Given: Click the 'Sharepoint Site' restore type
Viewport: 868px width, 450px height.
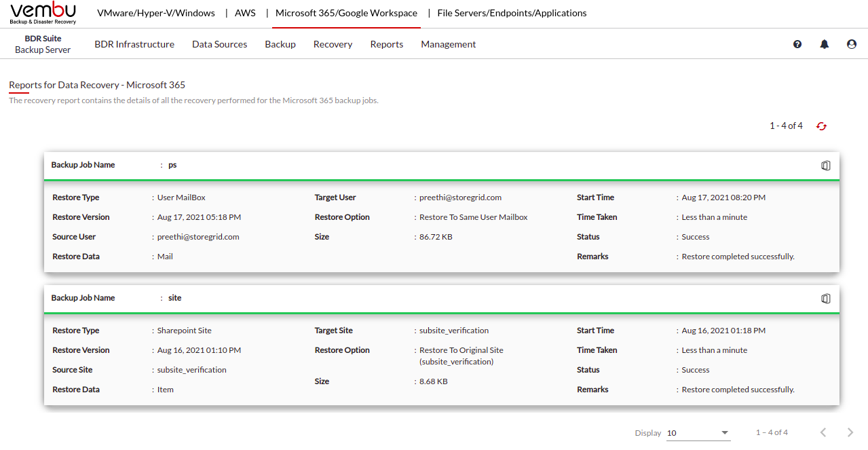Looking at the screenshot, I should click(185, 331).
